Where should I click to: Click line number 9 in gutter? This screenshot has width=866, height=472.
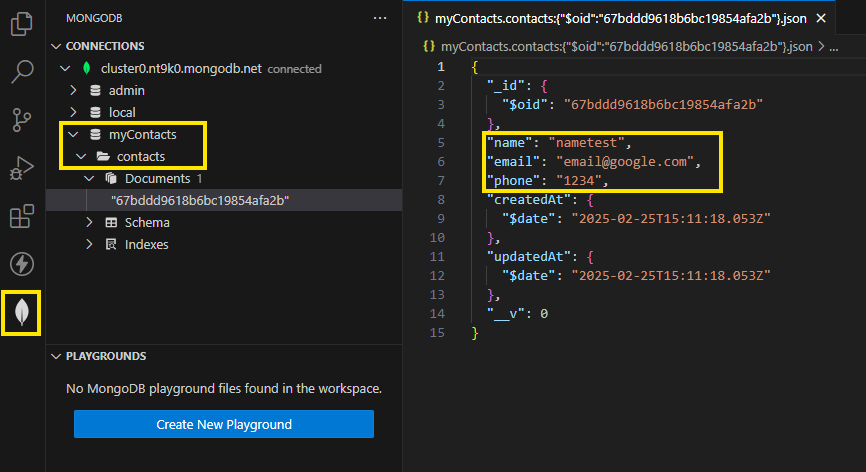(x=440, y=219)
